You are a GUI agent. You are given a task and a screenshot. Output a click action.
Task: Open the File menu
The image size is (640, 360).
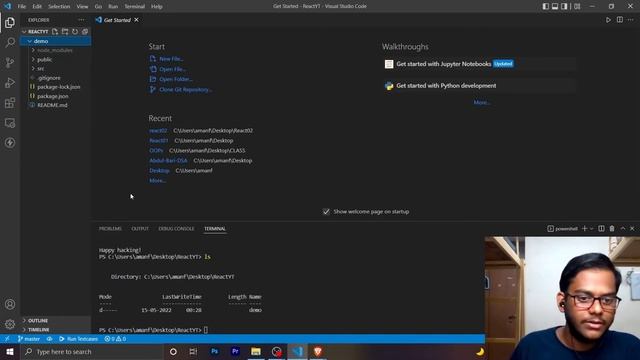(22, 6)
